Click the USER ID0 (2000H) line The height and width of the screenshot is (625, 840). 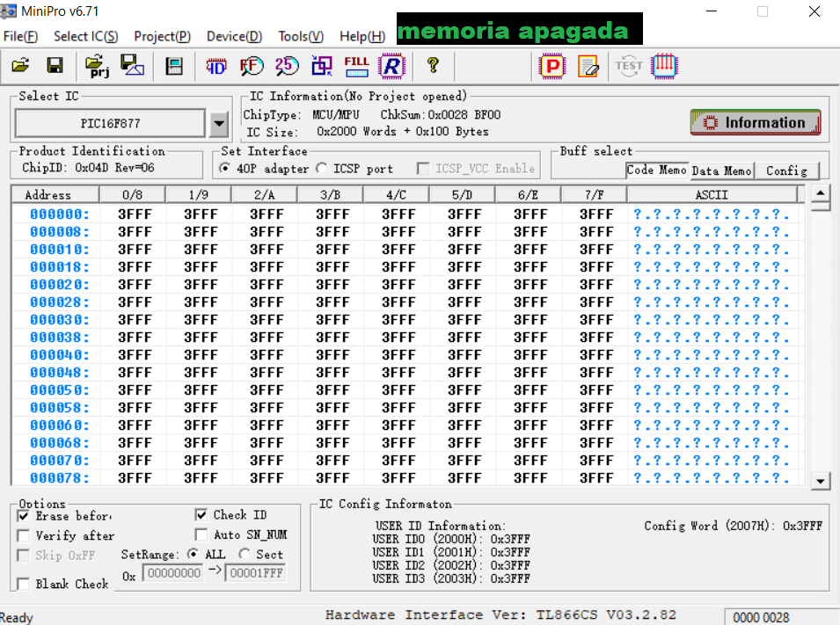coord(451,539)
